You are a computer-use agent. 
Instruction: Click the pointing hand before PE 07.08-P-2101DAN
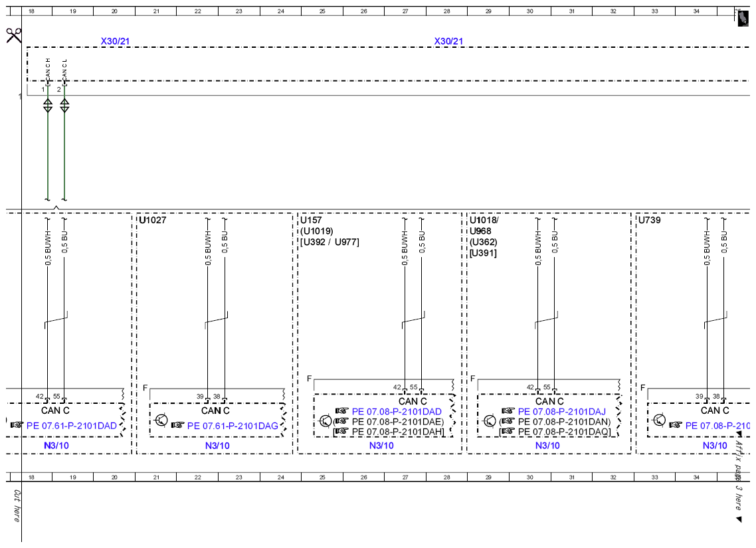[508, 421]
